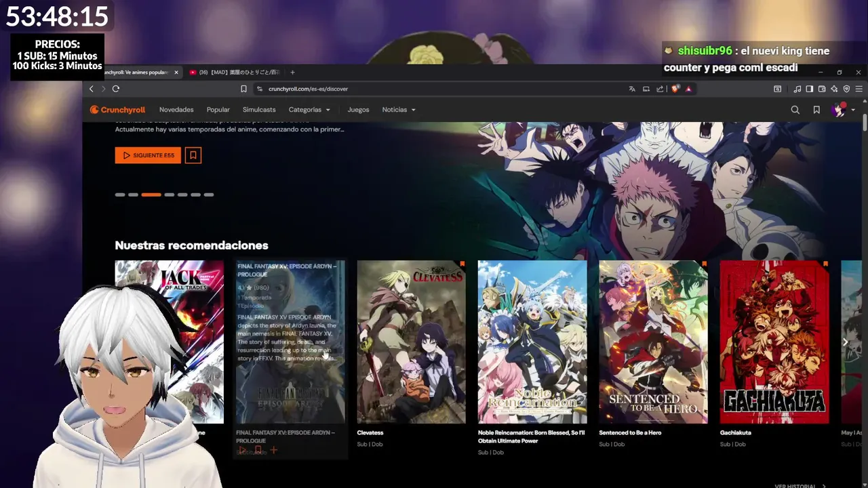
Task: Open a new tab with the plus button
Action: click(x=292, y=73)
